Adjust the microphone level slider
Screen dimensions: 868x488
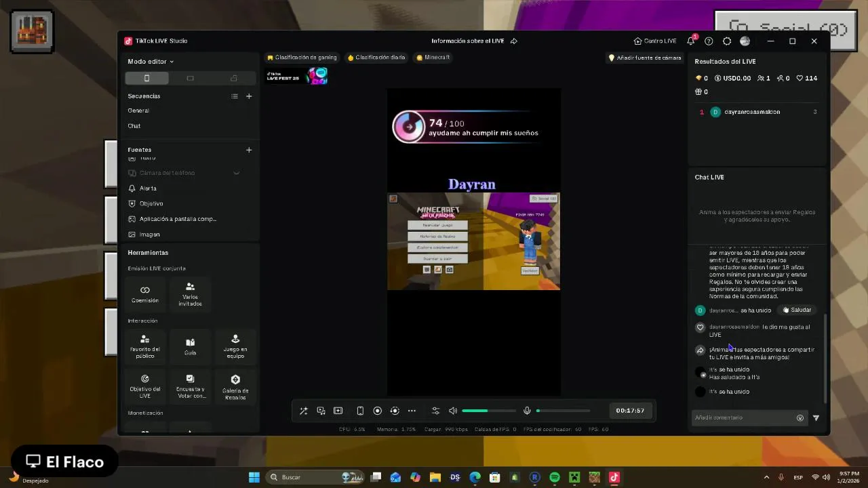tap(563, 411)
